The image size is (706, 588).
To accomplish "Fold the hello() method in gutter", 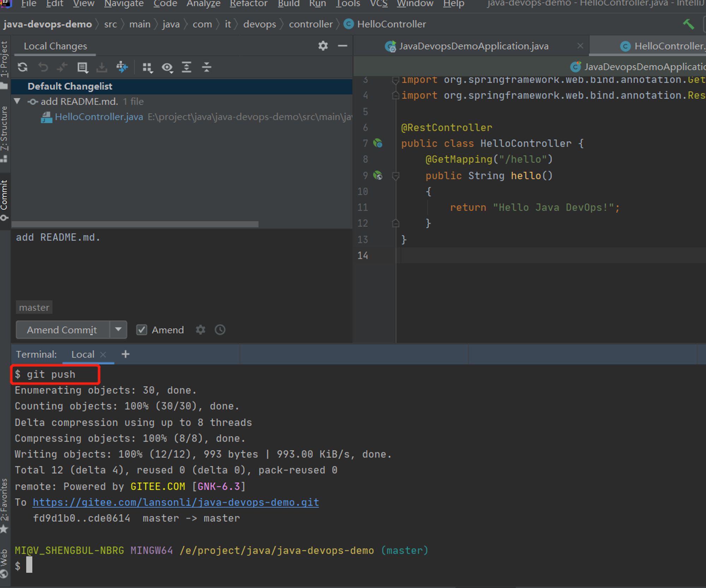I will 396,175.
